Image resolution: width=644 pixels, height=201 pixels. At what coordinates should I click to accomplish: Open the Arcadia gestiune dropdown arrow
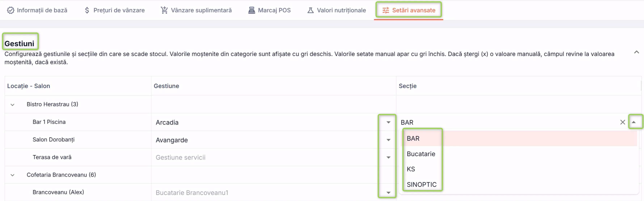[x=388, y=122]
